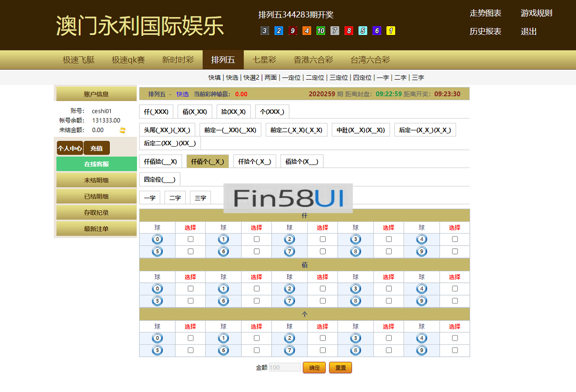Click ball 3 in the 个 section
This screenshot has width=576, height=392.
pos(355,338)
